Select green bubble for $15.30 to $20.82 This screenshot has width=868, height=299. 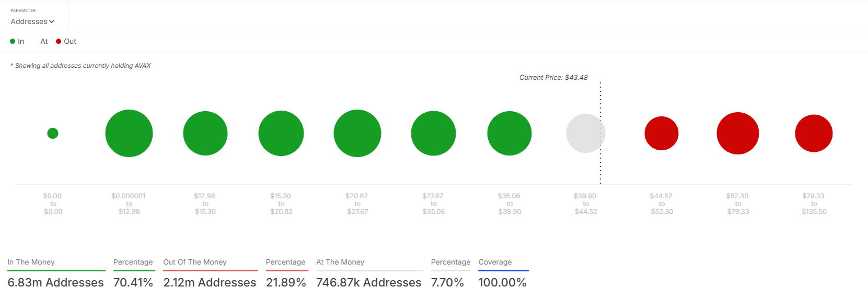(281, 134)
